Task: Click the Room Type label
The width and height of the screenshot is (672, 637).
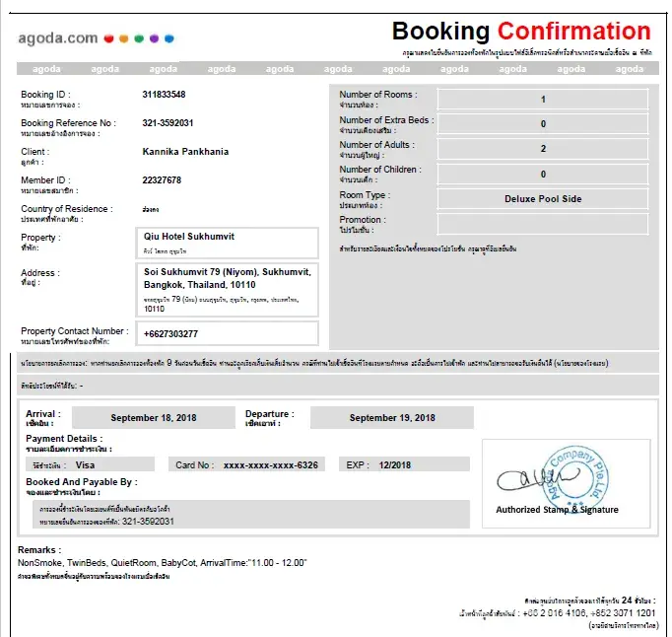Action: [x=365, y=195]
